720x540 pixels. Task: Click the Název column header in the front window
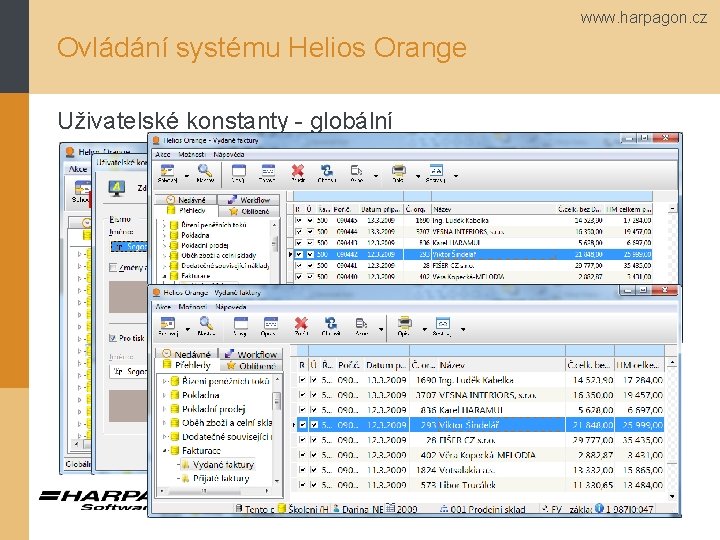(501, 365)
